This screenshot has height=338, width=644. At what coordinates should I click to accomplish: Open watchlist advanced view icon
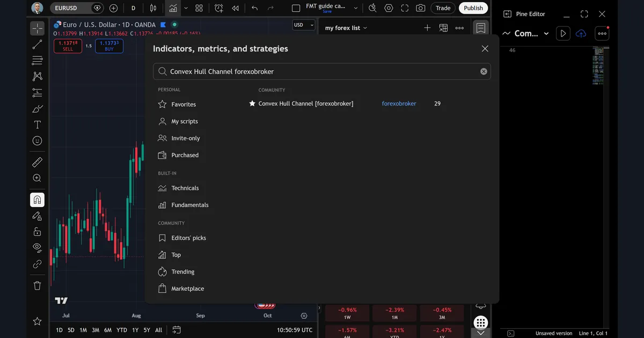coord(443,28)
